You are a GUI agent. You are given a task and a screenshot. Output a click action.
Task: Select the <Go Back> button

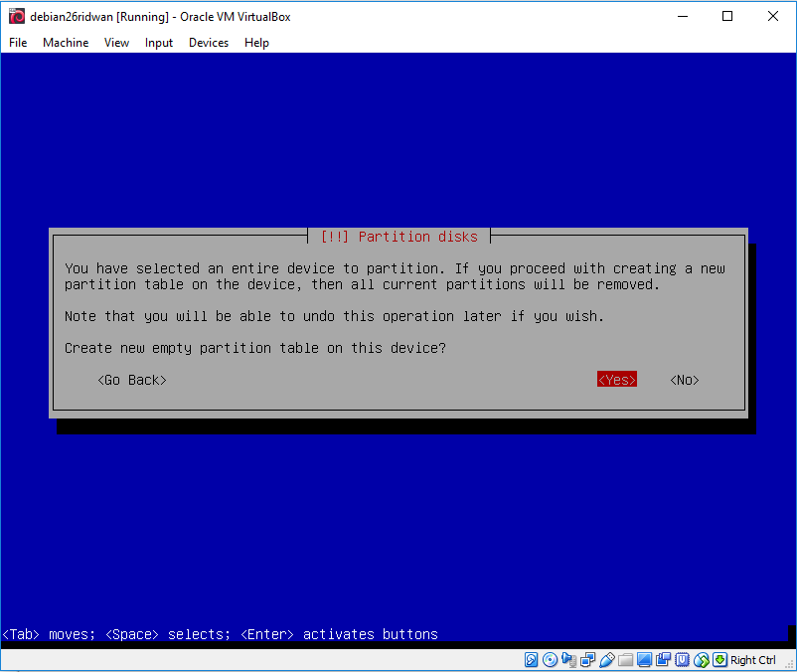point(131,380)
